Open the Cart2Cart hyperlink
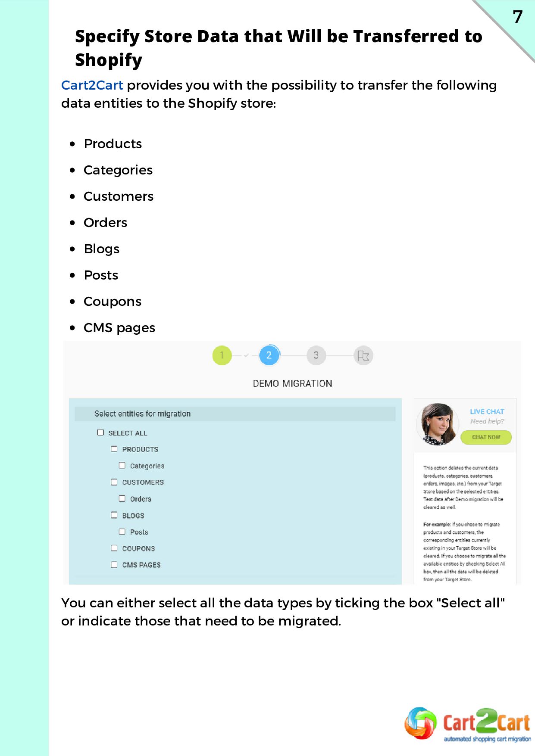Screen dimensions: 535x756 point(92,85)
